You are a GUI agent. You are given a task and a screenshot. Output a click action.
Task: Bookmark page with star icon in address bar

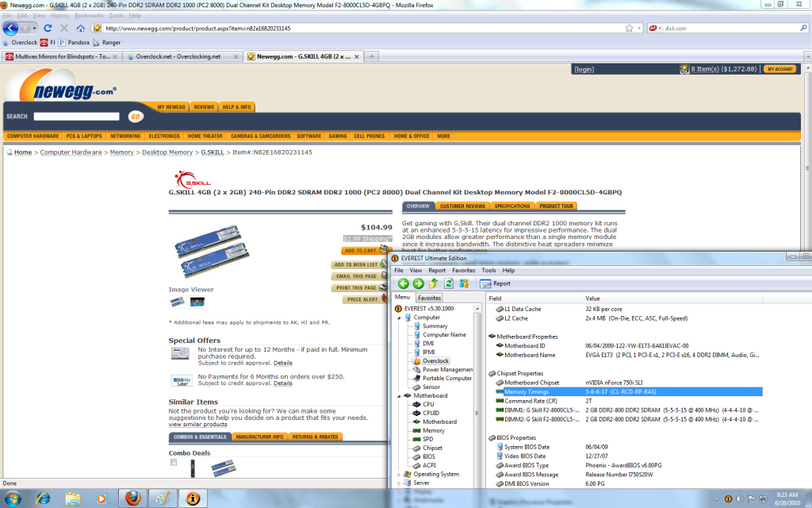pos(629,28)
